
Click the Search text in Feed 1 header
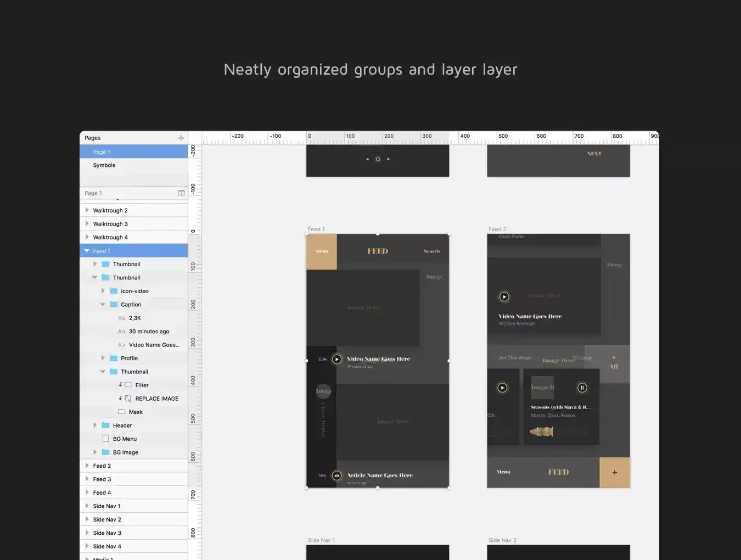tap(431, 251)
